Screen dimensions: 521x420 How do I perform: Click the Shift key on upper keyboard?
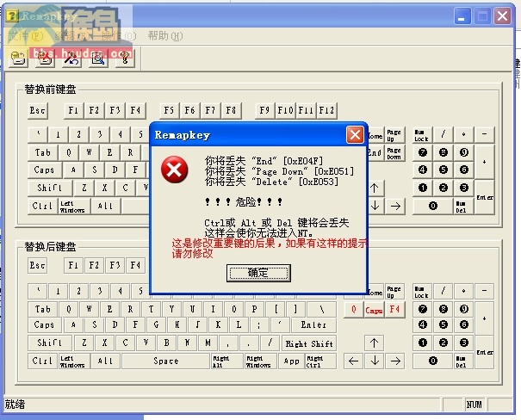[x=50, y=188]
